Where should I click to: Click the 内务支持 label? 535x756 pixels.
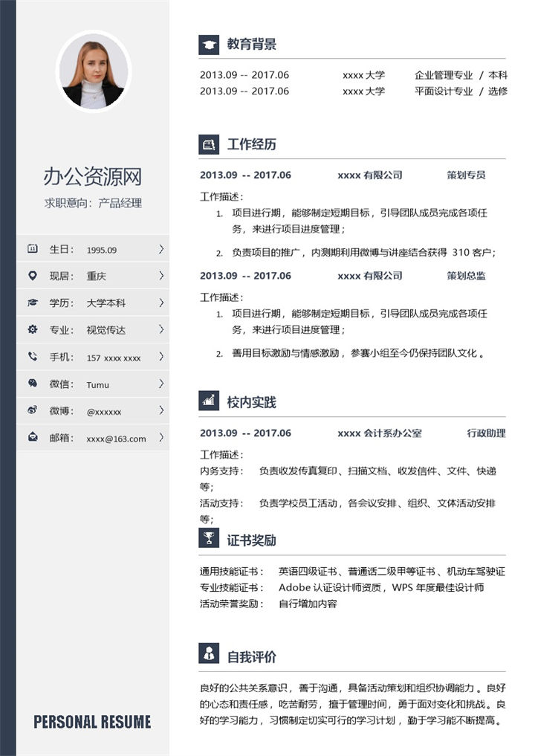tap(222, 471)
